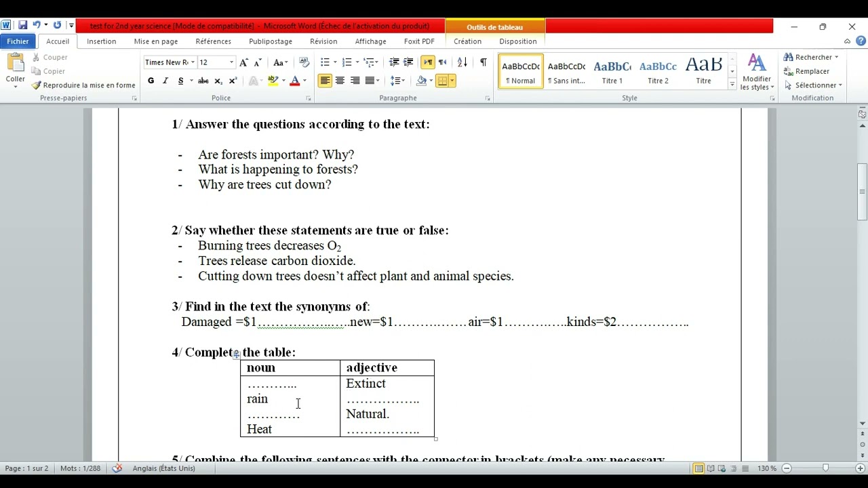Toggle italic formatting

click(165, 81)
